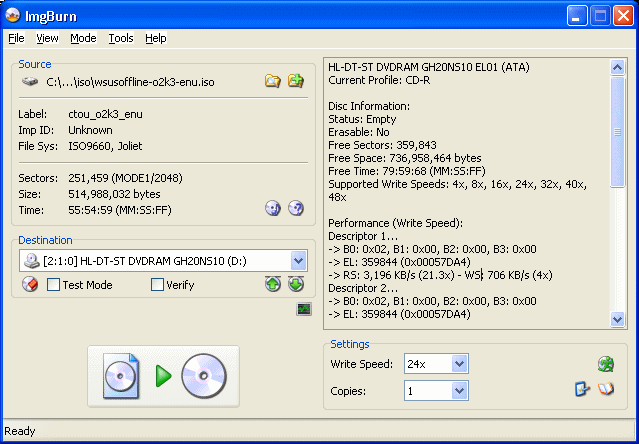This screenshot has height=444, width=639.
Task: Click the File Sys value ISO9660, Joliet
Action: 105,146
